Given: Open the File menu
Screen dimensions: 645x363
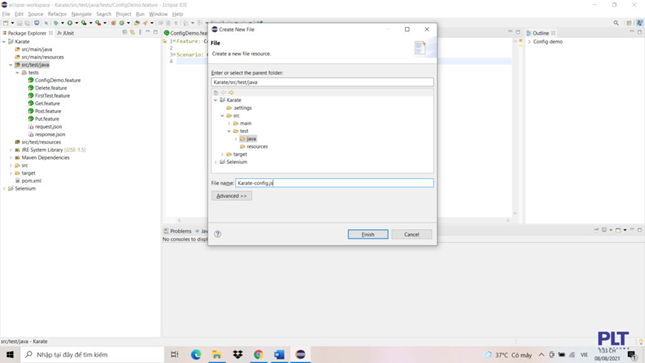Looking at the screenshot, I should click(x=6, y=14).
